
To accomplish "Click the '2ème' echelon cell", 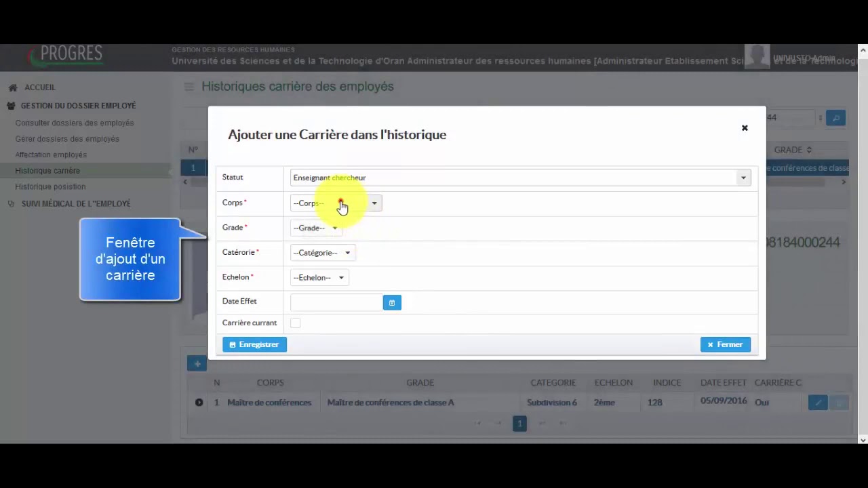I will tap(604, 403).
